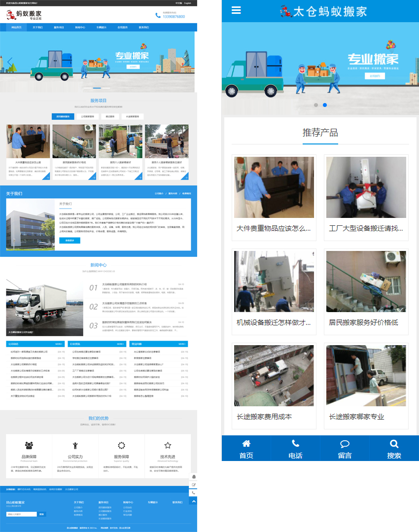Click the footer keyword search input field
The height and width of the screenshot is (532, 419).
coord(21,514)
